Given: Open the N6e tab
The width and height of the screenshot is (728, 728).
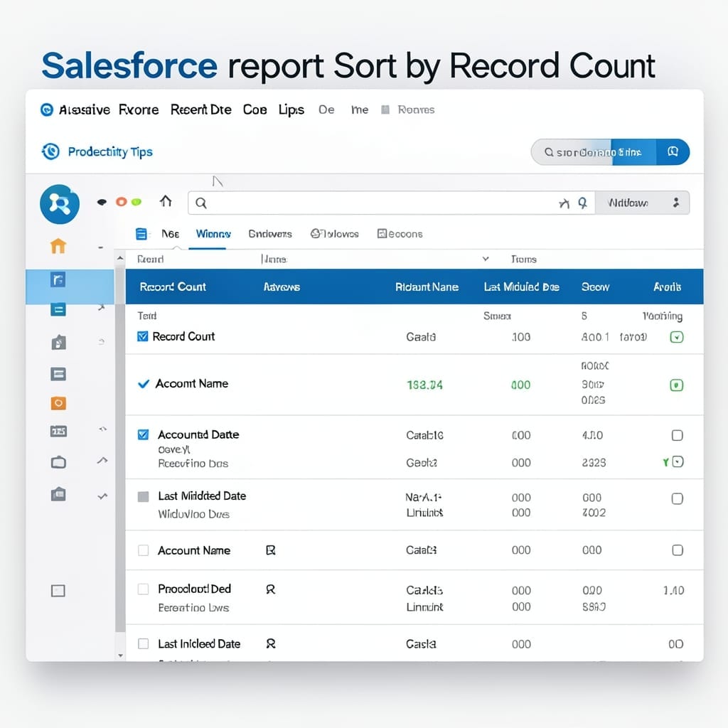Looking at the screenshot, I should tap(171, 234).
